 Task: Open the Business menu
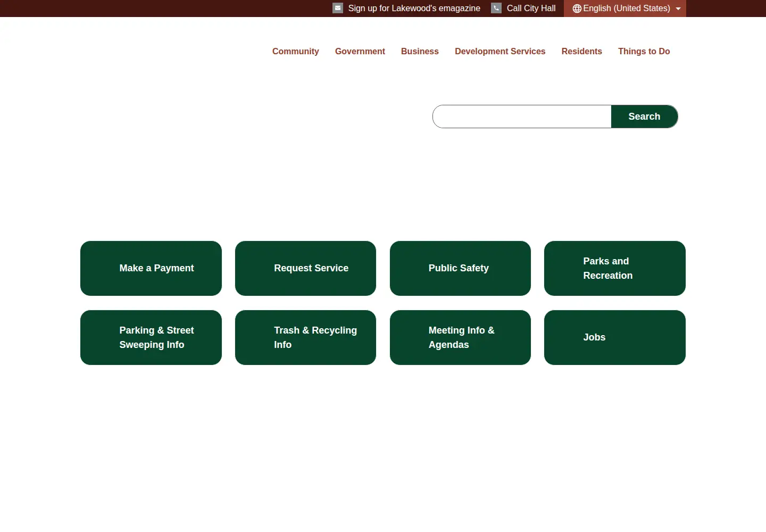[x=420, y=51]
